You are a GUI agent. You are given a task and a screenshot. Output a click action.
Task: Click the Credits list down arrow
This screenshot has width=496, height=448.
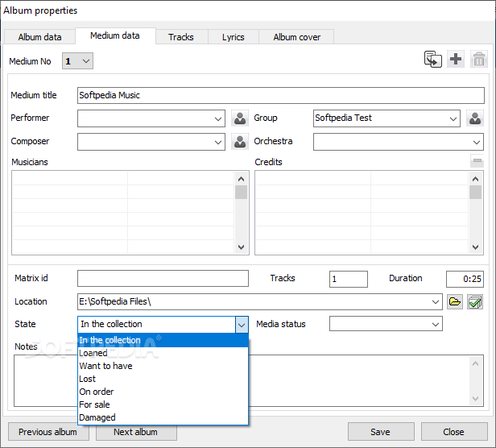click(x=475, y=247)
